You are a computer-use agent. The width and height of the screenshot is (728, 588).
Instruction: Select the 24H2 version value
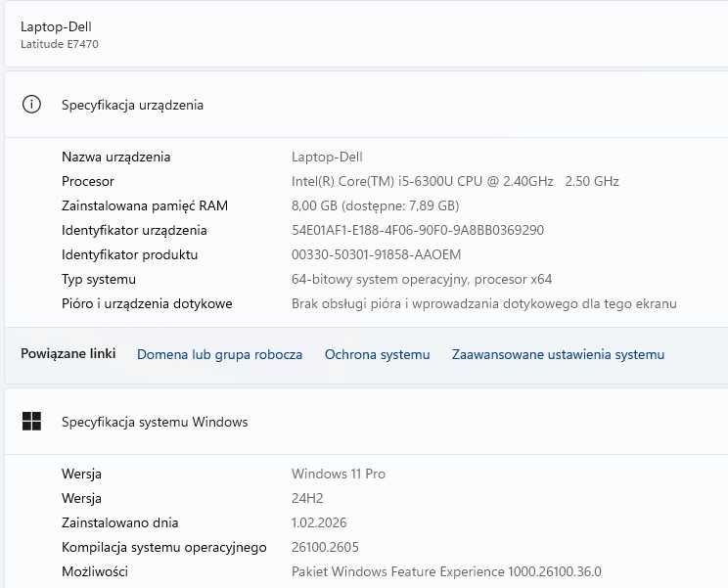coord(307,498)
